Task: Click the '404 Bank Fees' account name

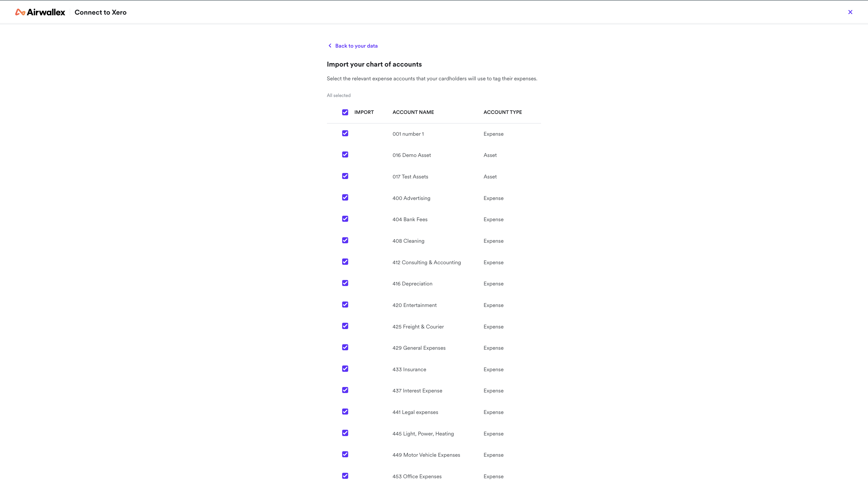Action: point(410,219)
